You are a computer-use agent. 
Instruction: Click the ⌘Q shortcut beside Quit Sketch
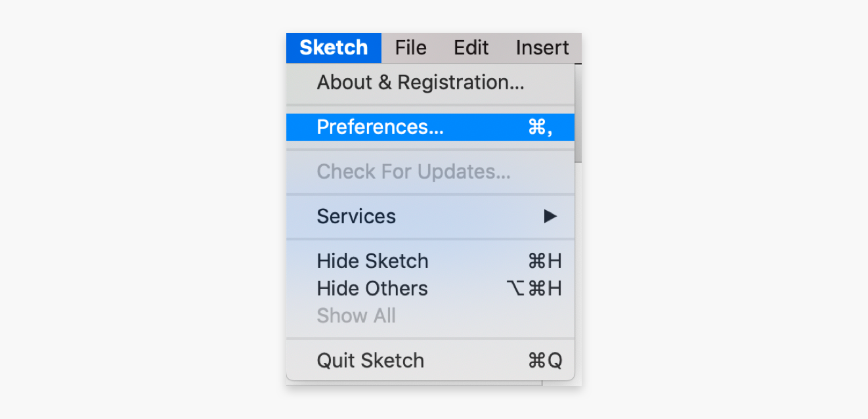click(545, 361)
